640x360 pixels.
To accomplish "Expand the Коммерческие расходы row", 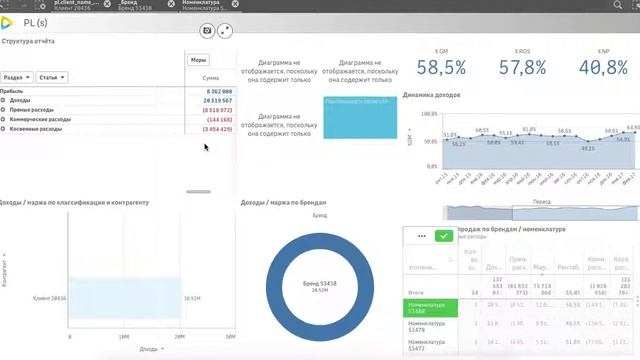I will [x=3, y=119].
